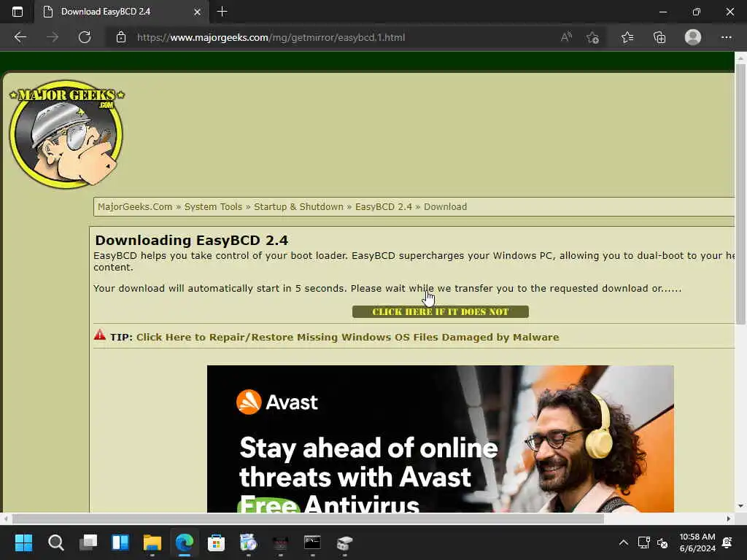The height and width of the screenshot is (560, 747).
Task: Open System Tools breadcrumb link
Action: click(x=213, y=206)
